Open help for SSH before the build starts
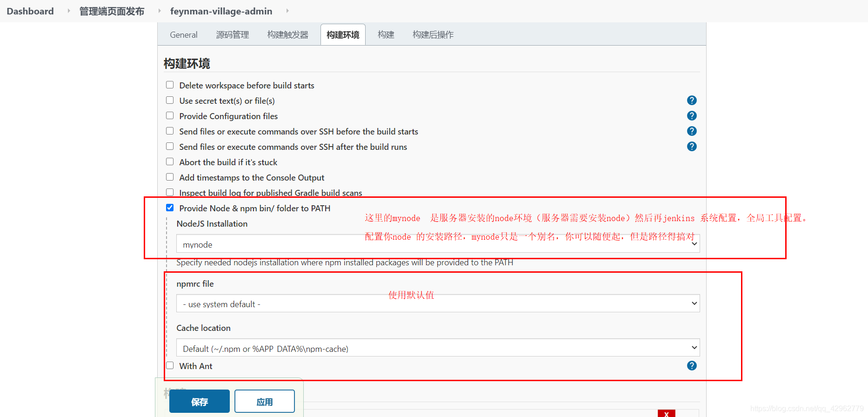This screenshot has height=417, width=868. pyautogui.click(x=692, y=131)
